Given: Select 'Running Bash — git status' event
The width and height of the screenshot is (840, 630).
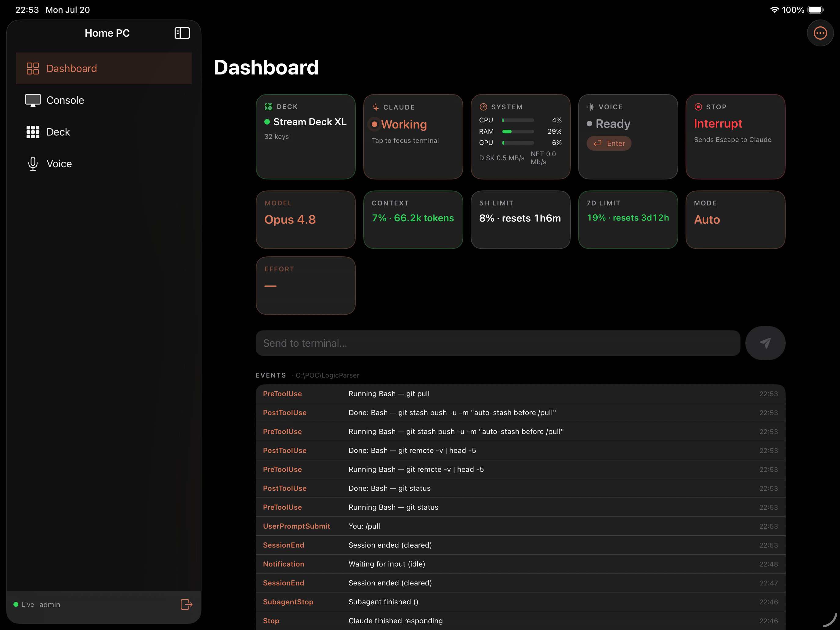Looking at the screenshot, I should (520, 507).
